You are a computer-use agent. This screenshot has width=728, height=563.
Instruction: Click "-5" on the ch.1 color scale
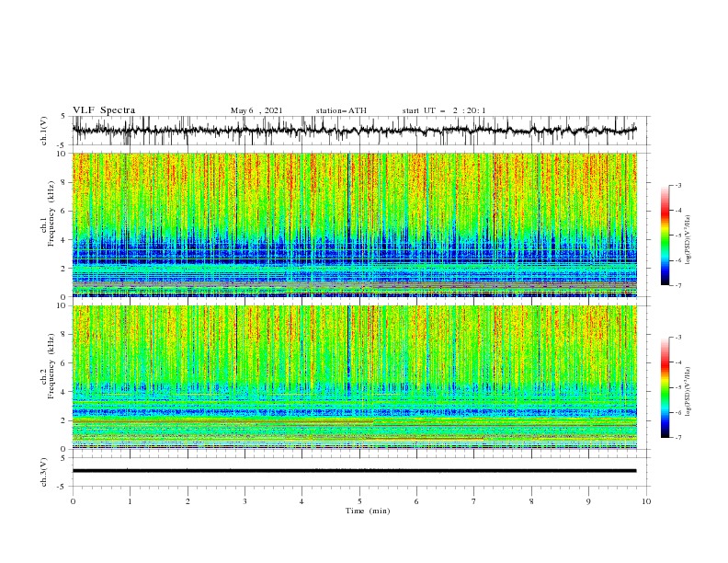(678, 236)
